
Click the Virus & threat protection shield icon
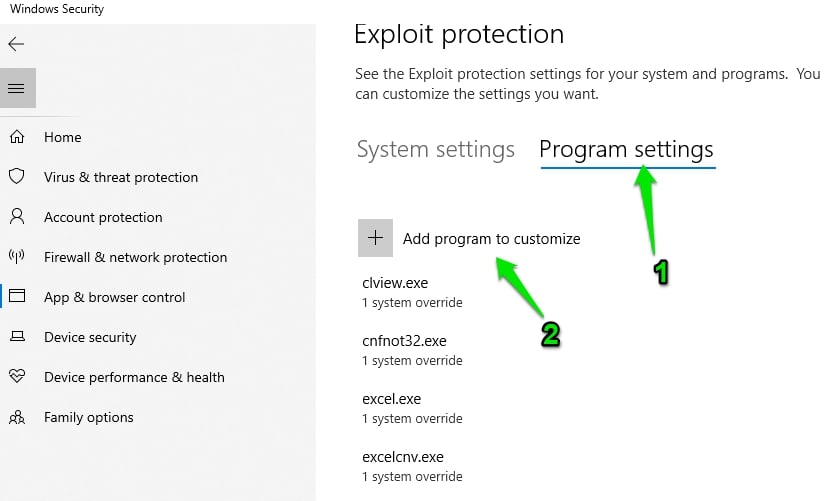[17, 176]
